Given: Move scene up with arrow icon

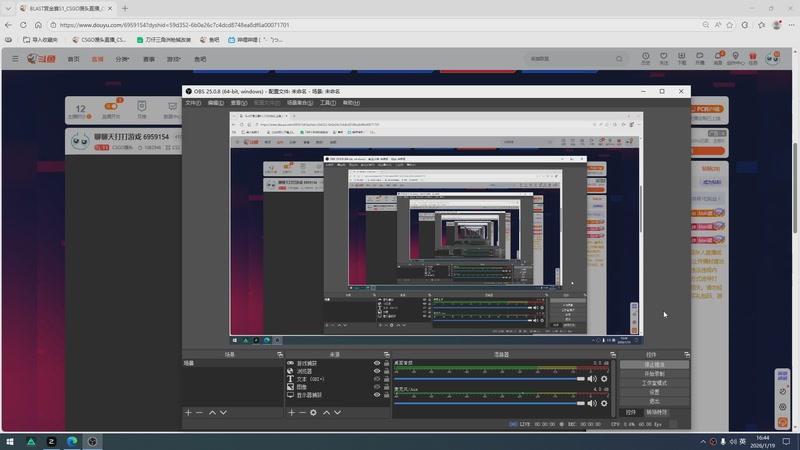Looking at the screenshot, I should click(212, 412).
